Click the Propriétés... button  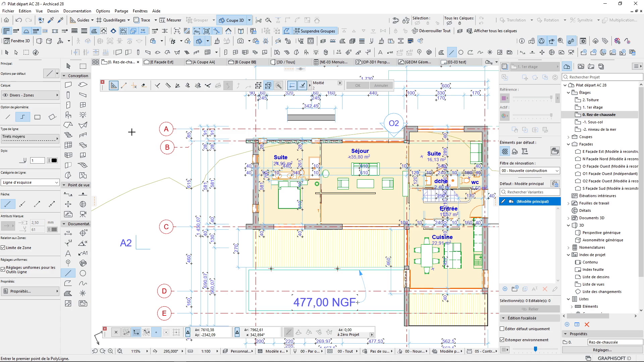(x=30, y=291)
